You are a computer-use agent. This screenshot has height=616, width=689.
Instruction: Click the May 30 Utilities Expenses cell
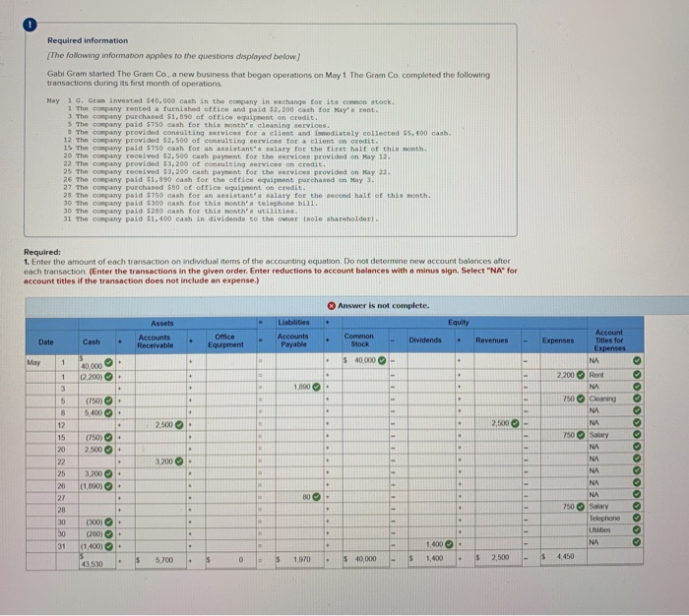click(564, 530)
